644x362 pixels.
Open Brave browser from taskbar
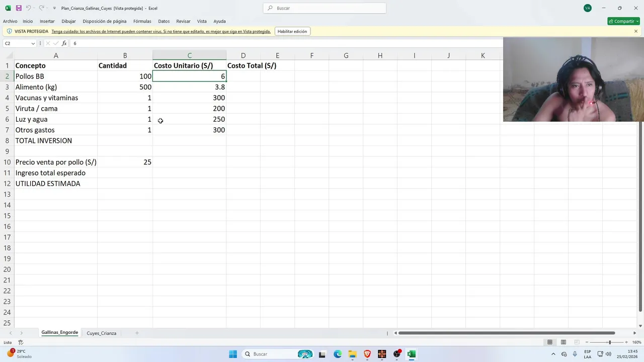[367, 354]
